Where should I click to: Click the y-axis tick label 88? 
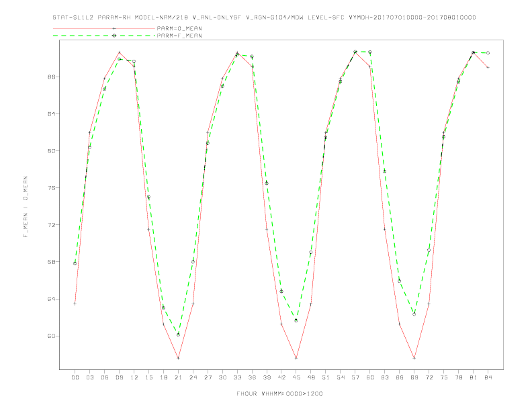coord(52,77)
